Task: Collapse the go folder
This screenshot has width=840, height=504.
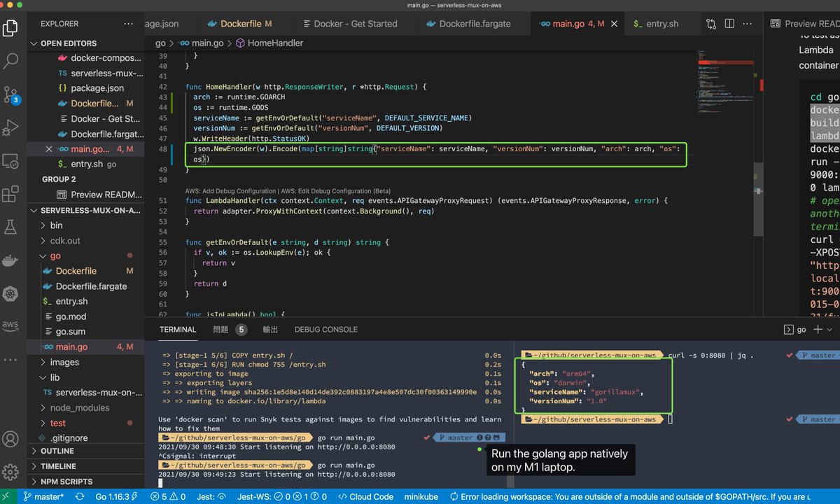Action: 55,255
